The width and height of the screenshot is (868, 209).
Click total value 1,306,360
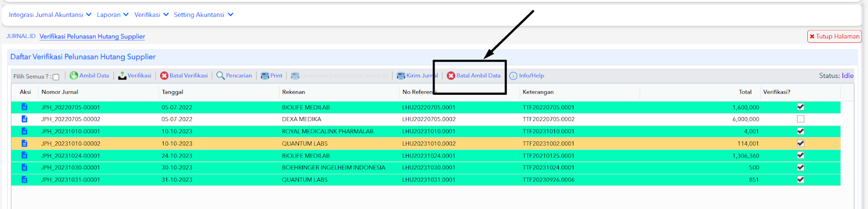point(746,155)
